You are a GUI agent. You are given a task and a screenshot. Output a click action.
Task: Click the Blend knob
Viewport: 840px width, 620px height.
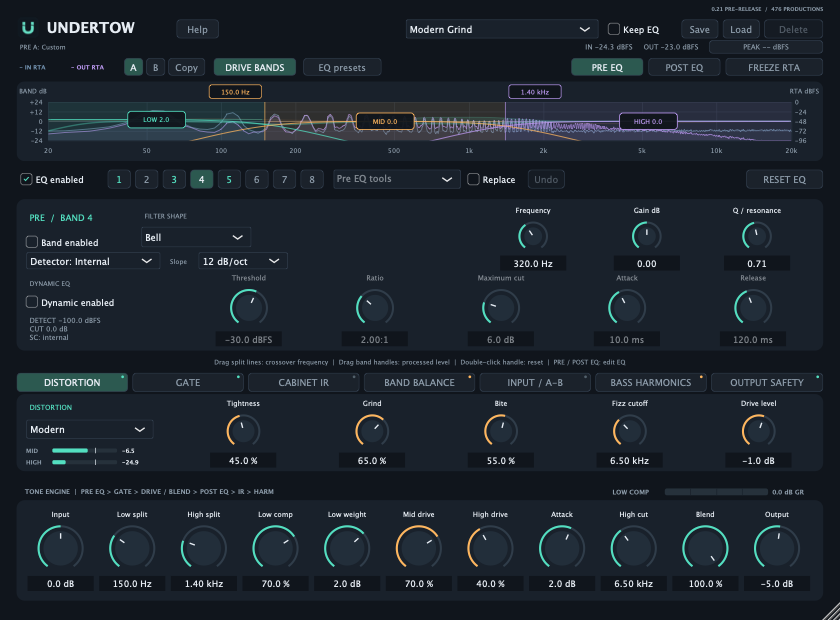705,548
